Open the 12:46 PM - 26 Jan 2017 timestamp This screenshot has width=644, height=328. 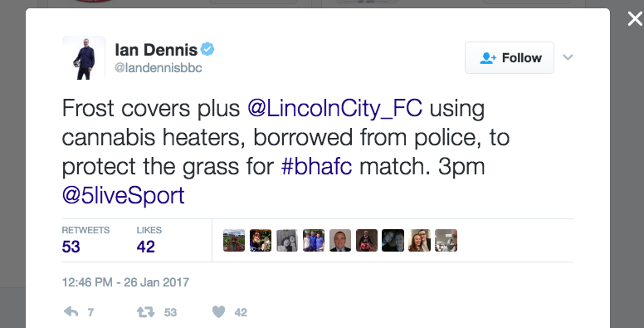point(125,282)
